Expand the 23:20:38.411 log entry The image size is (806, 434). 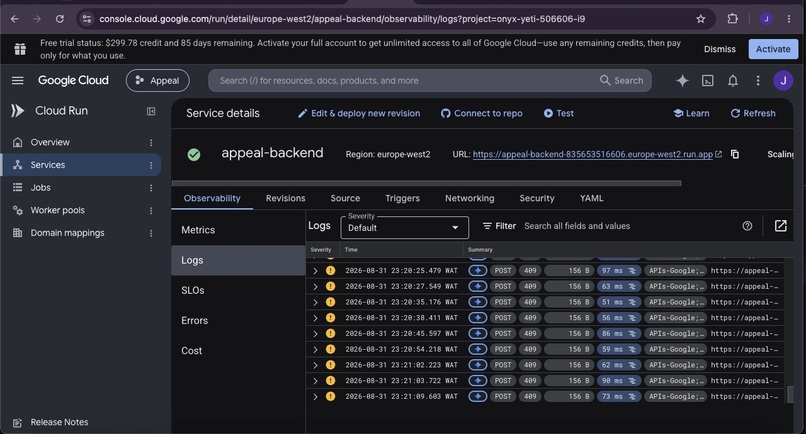[x=315, y=318]
